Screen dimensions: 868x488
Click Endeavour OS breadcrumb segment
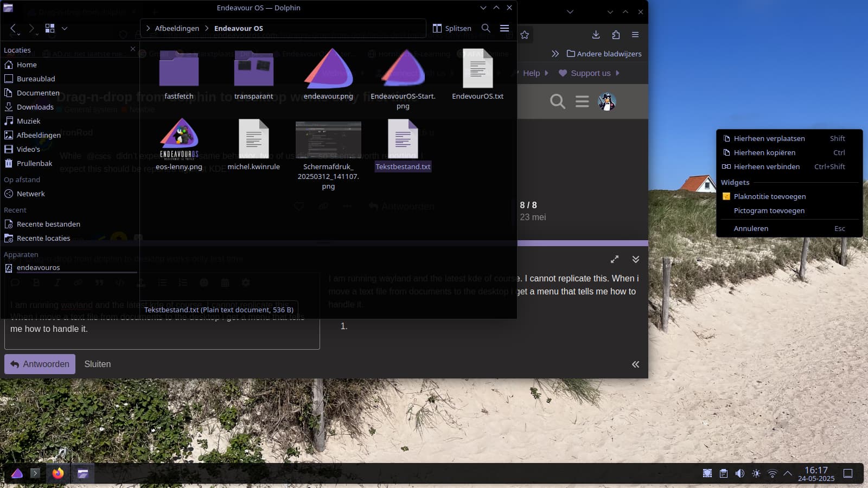pyautogui.click(x=239, y=28)
